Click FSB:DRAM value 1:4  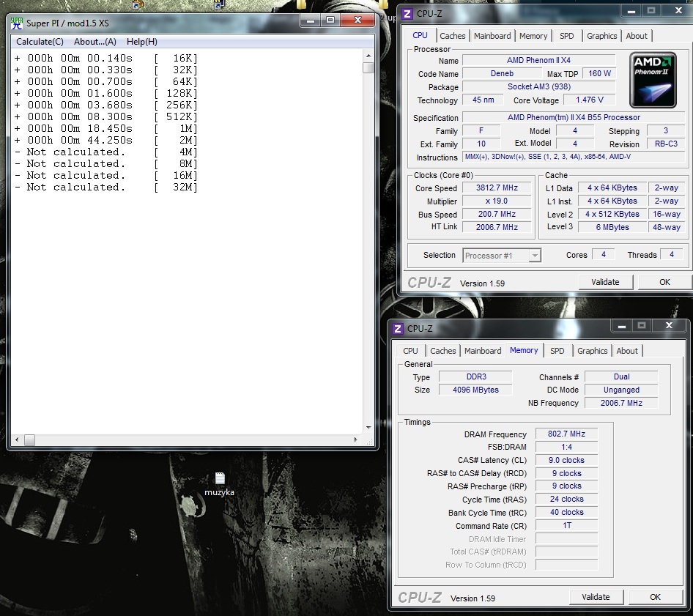pos(566,448)
